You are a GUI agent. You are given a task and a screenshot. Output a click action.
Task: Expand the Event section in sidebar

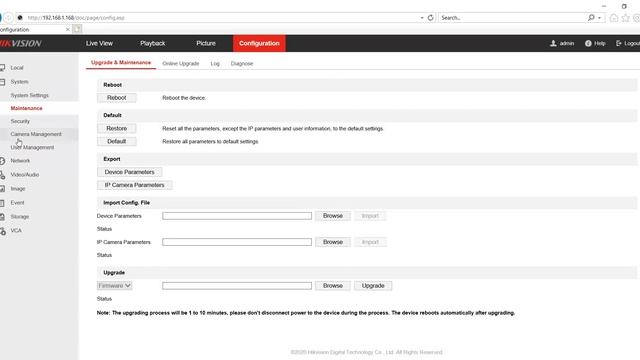tap(18, 203)
